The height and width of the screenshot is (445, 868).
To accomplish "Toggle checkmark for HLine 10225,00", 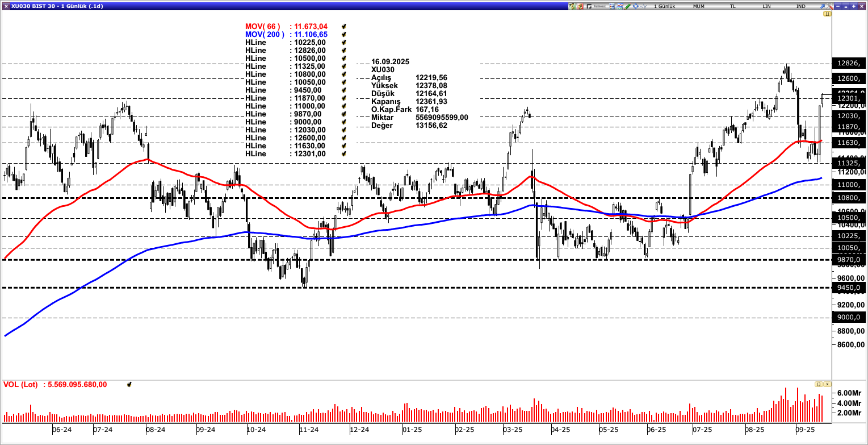I will tap(343, 43).
